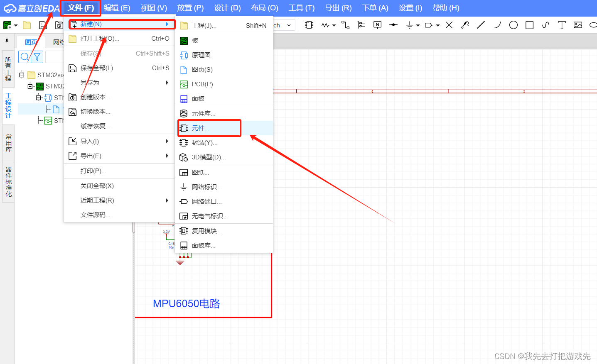597x364 pixels.
Task: Select 网络标识... in the new submenu
Action: tap(224, 187)
